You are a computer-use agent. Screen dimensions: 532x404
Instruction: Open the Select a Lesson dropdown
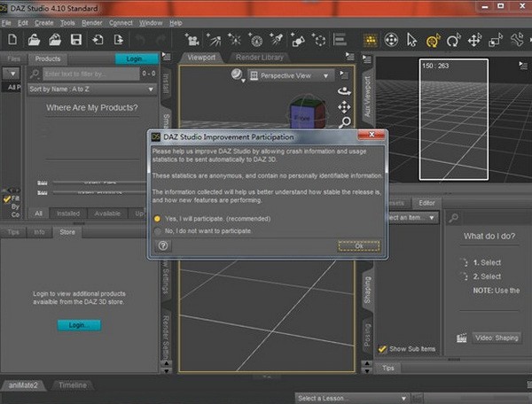tap(352, 398)
